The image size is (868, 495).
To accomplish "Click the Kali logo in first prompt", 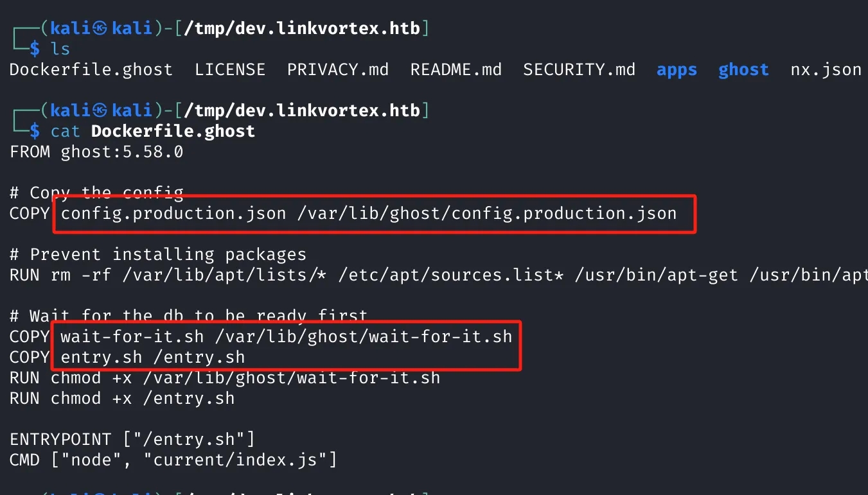I will (x=100, y=28).
